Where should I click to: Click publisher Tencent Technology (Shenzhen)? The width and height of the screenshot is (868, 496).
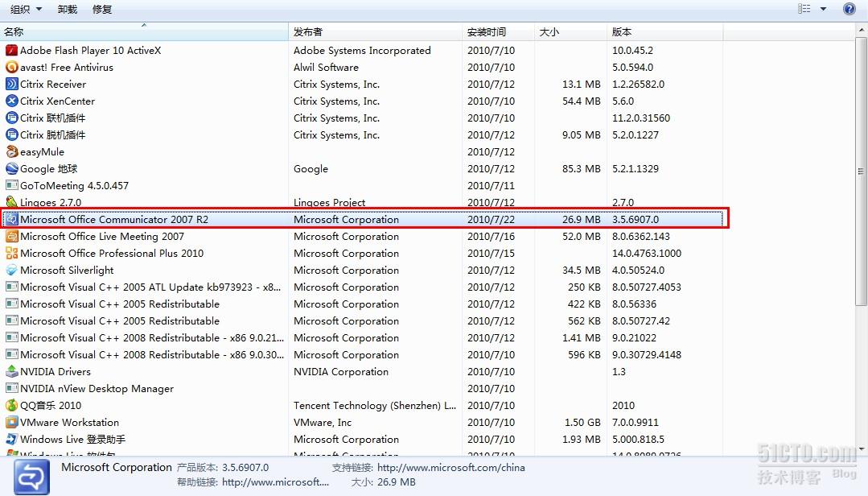point(375,406)
